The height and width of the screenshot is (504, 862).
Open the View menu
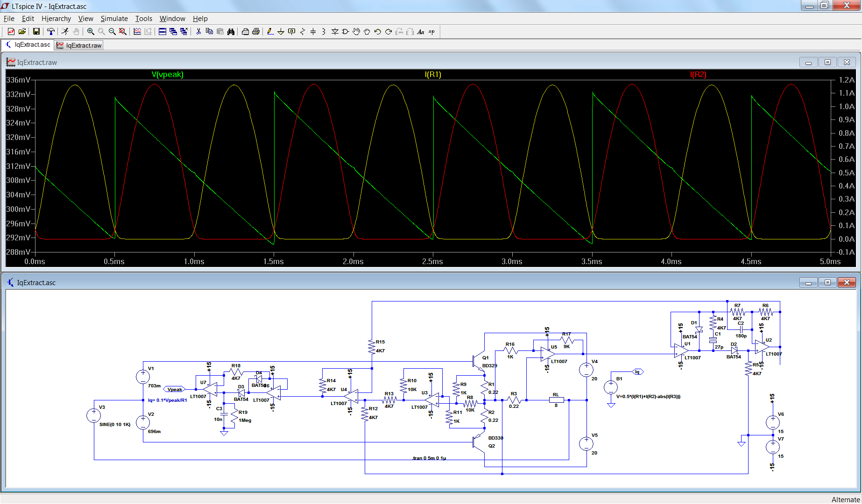(85, 19)
